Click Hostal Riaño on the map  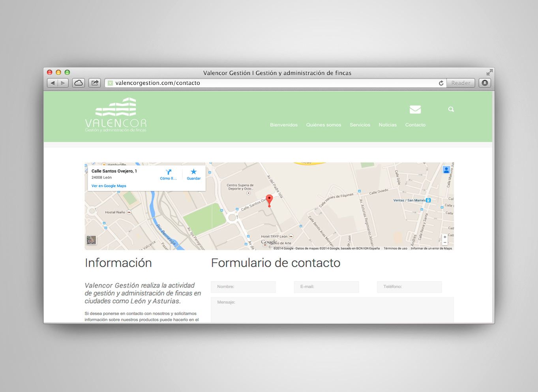pyautogui.click(x=118, y=212)
